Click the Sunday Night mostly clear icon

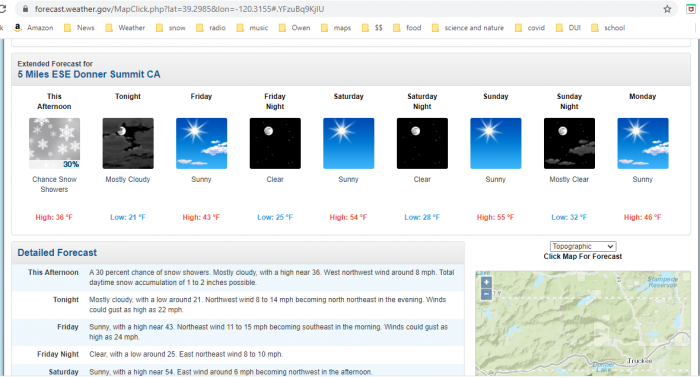[x=569, y=143]
